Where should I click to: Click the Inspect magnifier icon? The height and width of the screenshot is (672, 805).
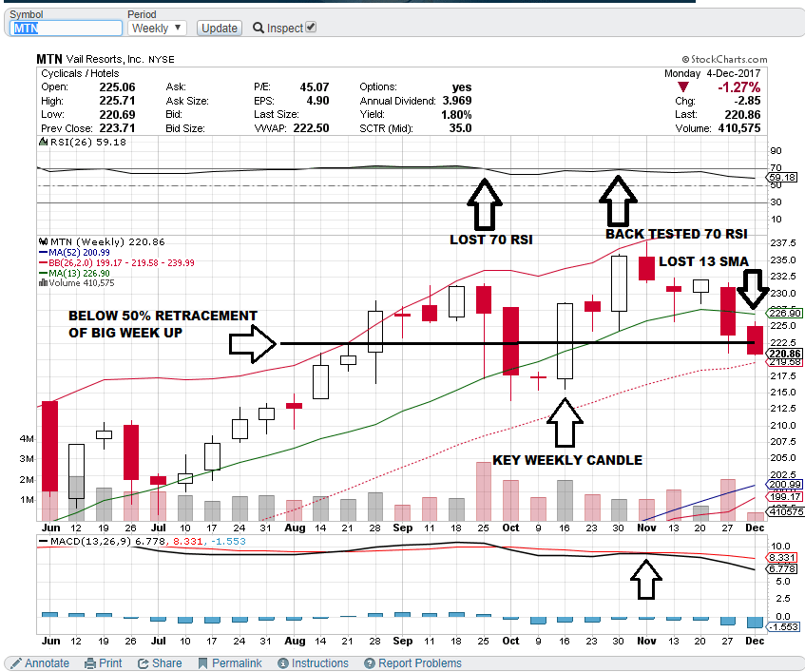tap(259, 28)
